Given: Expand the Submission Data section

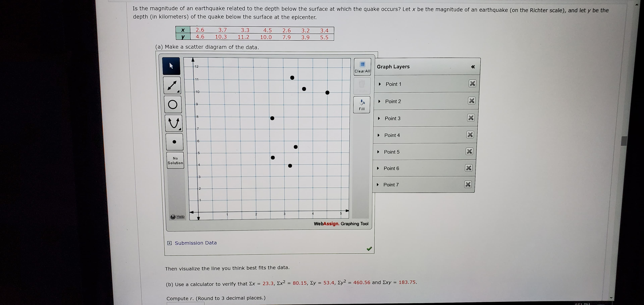Looking at the screenshot, I should [170, 243].
